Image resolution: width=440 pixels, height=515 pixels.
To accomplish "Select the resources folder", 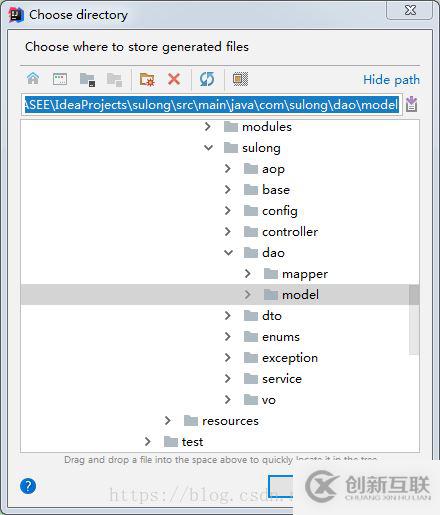I will pyautogui.click(x=230, y=421).
